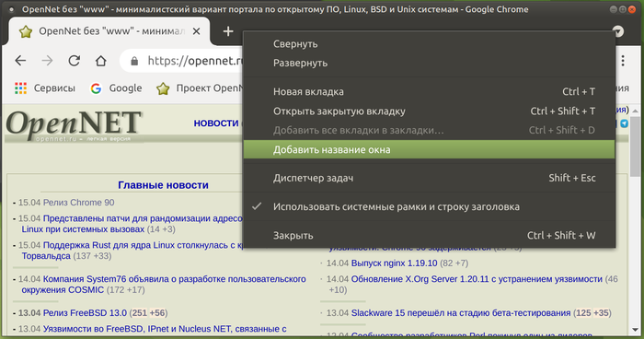Go back with the browser back arrow
644x339 pixels.
pos(20,61)
